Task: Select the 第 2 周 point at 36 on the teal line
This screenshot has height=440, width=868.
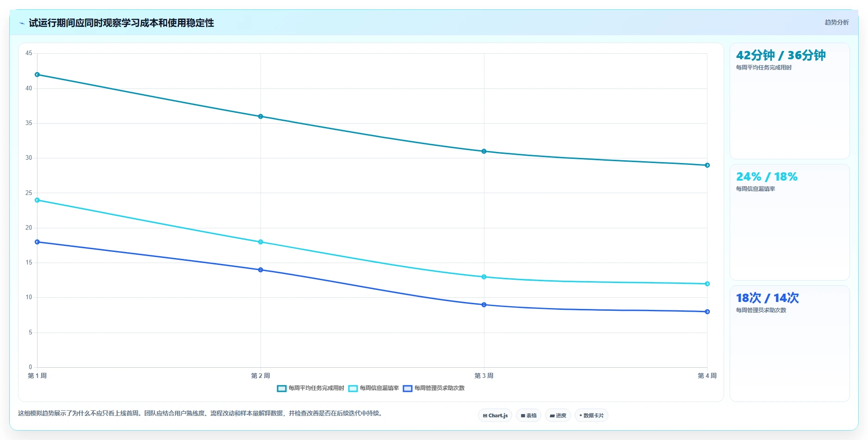Action: (260, 116)
